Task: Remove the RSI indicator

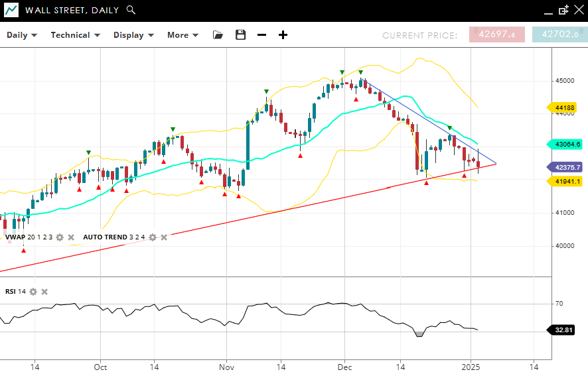Action: click(44, 291)
